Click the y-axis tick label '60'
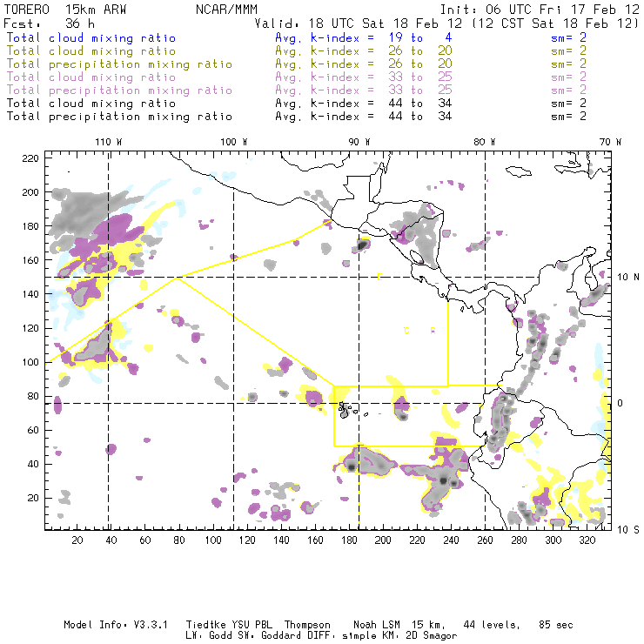This screenshot has height=644, width=644. [33, 431]
